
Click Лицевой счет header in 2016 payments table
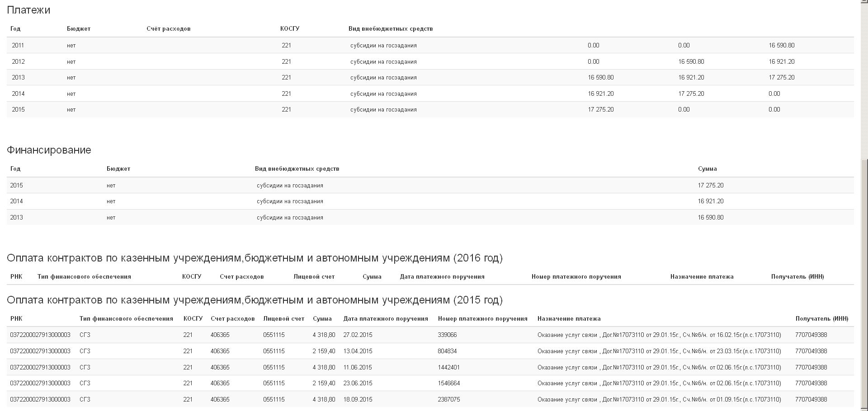tap(314, 276)
